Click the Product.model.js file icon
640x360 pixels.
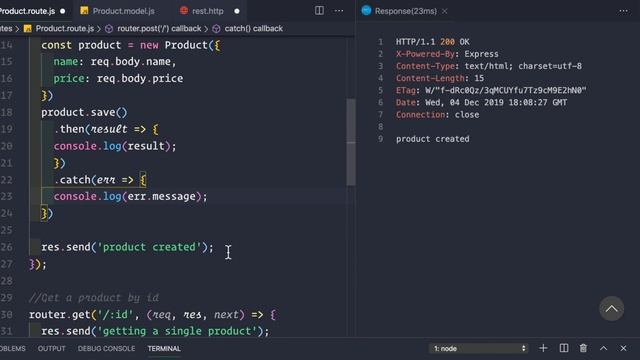(x=84, y=11)
